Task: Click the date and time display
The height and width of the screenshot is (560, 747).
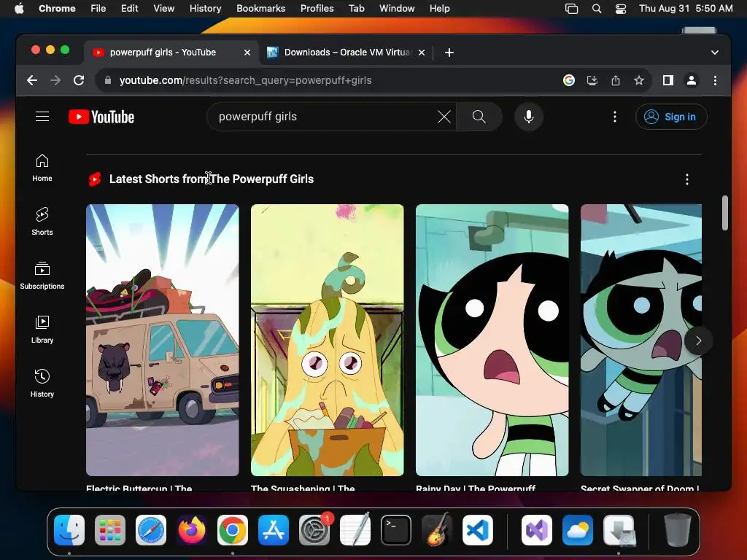Action: click(686, 8)
